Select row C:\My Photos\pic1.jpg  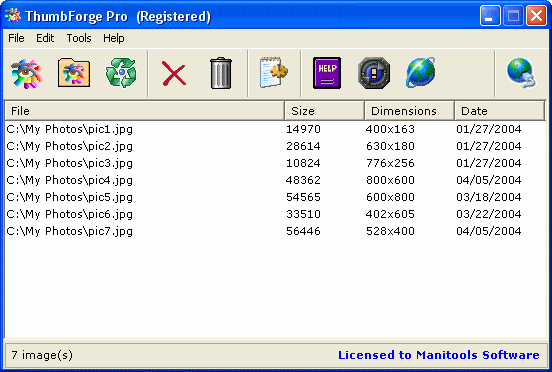pos(275,129)
